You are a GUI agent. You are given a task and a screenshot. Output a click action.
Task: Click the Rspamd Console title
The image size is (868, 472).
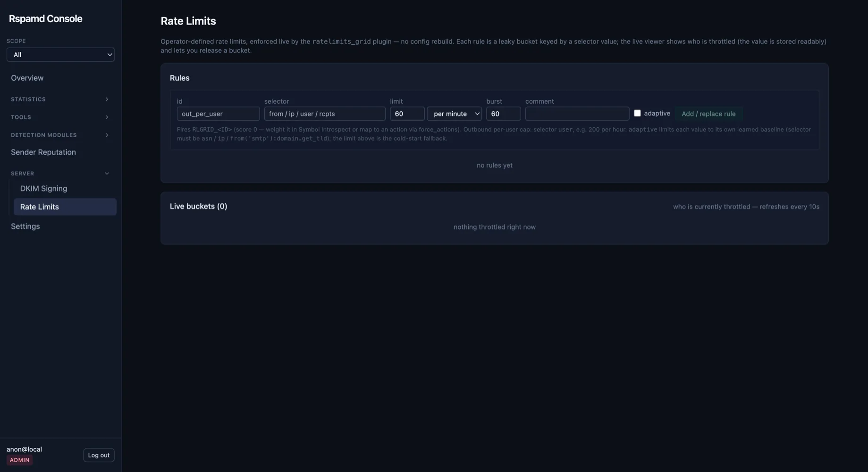(x=46, y=19)
